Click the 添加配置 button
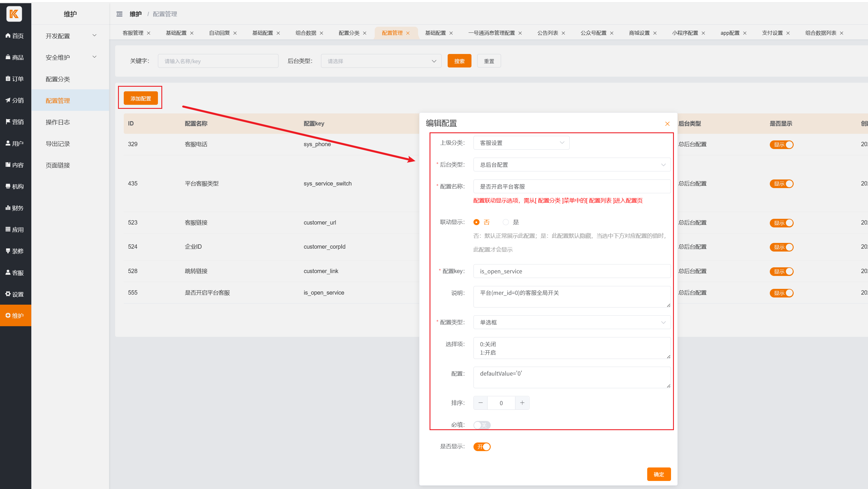 (140, 98)
